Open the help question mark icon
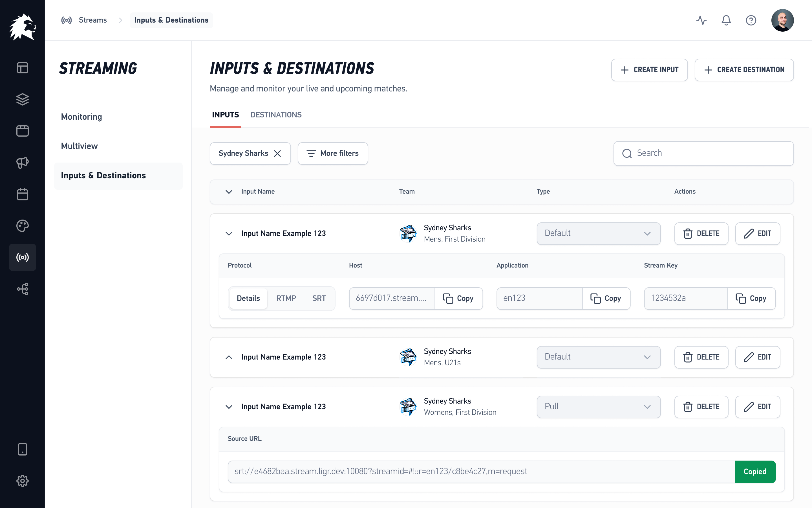812x508 pixels. (x=751, y=20)
